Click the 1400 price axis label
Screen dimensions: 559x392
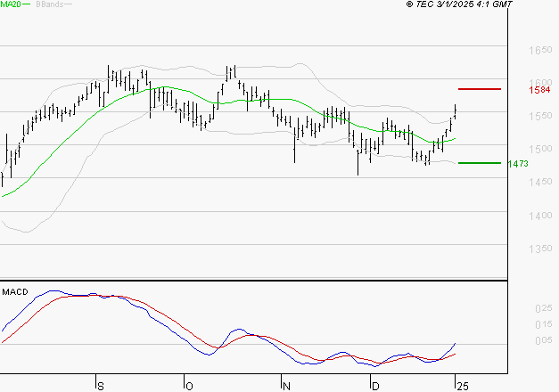[540, 216]
